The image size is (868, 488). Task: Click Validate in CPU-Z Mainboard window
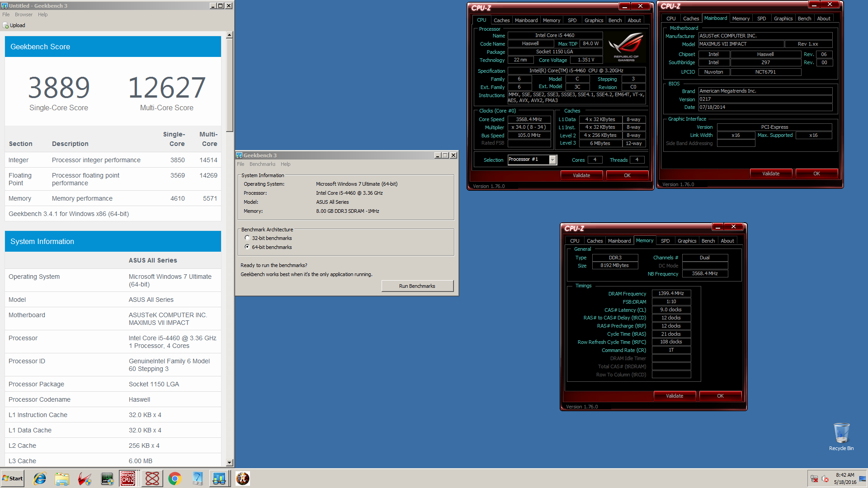tap(771, 174)
